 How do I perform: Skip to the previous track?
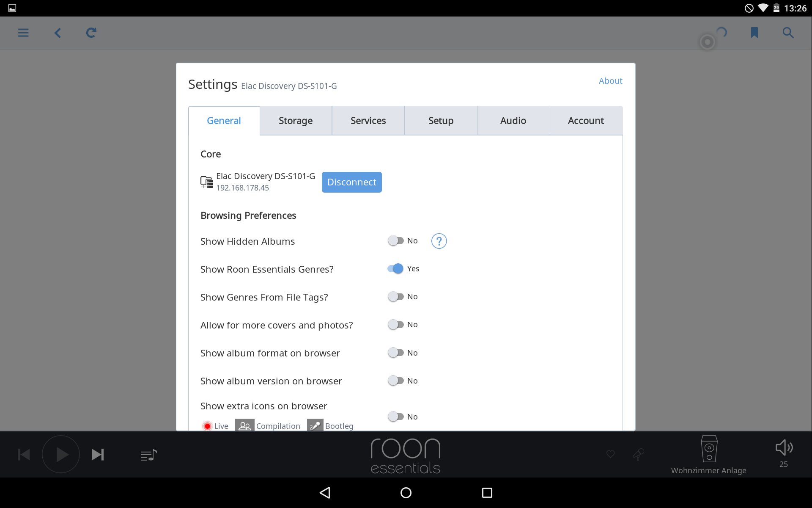coord(24,455)
